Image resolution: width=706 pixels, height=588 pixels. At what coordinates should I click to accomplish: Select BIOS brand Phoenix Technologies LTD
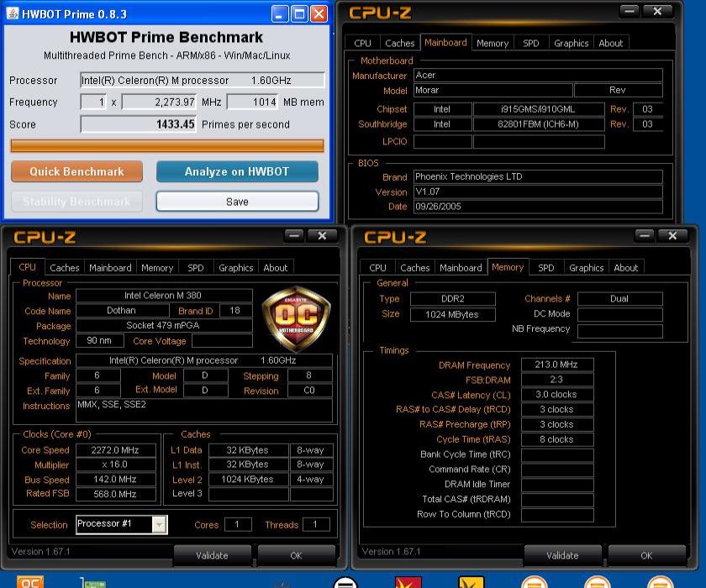pyautogui.click(x=538, y=176)
